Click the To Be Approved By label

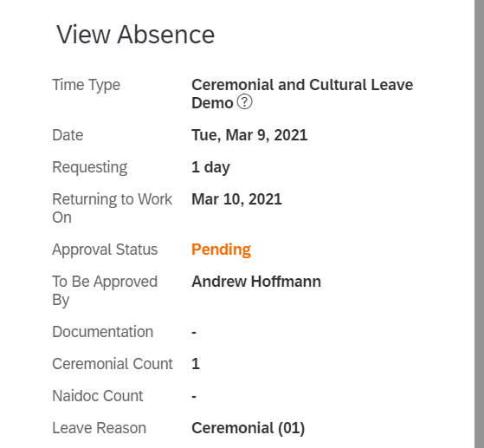105,291
